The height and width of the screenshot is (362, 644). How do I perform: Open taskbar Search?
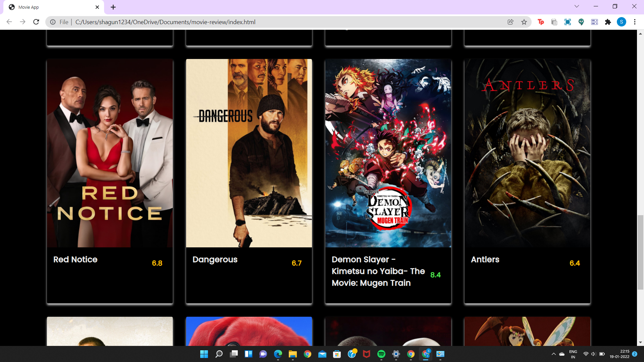pos(219,354)
